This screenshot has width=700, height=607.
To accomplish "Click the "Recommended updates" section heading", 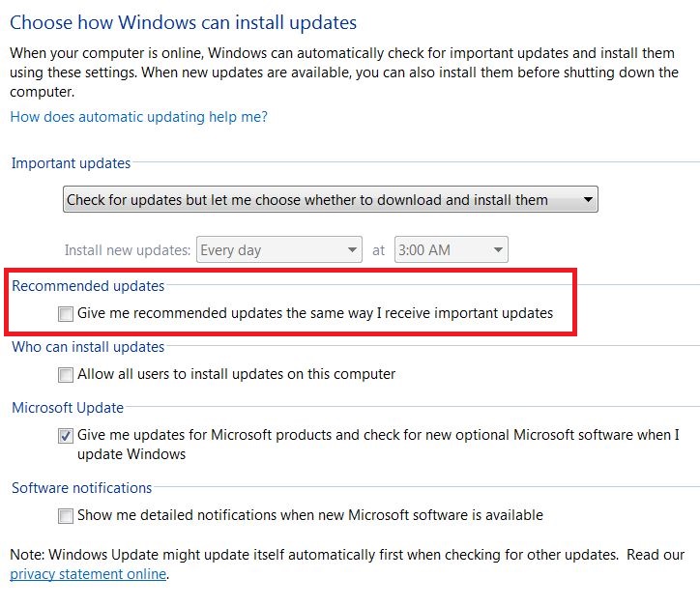I will tap(88, 286).
